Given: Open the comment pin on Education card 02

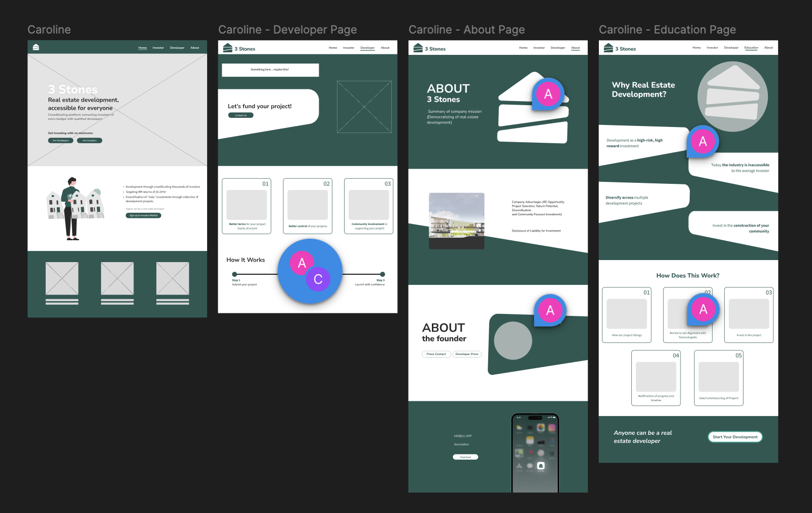Looking at the screenshot, I should tap(703, 309).
